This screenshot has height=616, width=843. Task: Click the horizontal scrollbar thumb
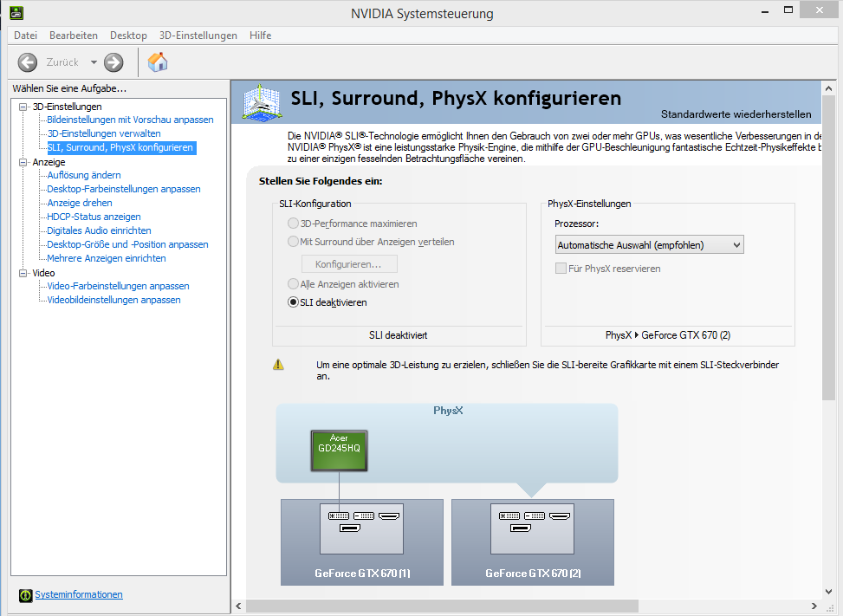click(x=442, y=606)
